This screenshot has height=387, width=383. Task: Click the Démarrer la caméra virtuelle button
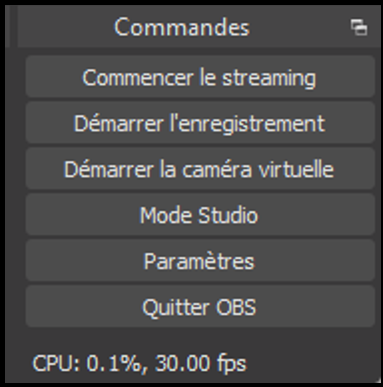click(200, 169)
